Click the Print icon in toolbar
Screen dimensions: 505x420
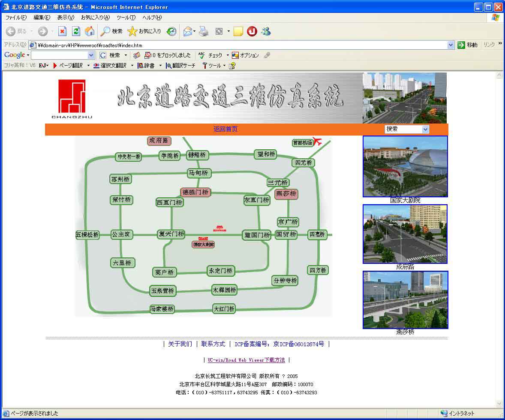(204, 31)
